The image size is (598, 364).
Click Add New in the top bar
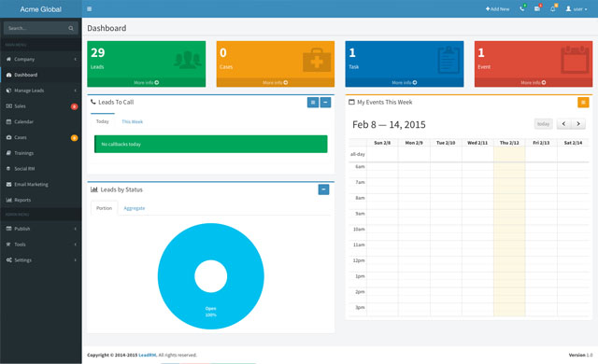pos(497,8)
